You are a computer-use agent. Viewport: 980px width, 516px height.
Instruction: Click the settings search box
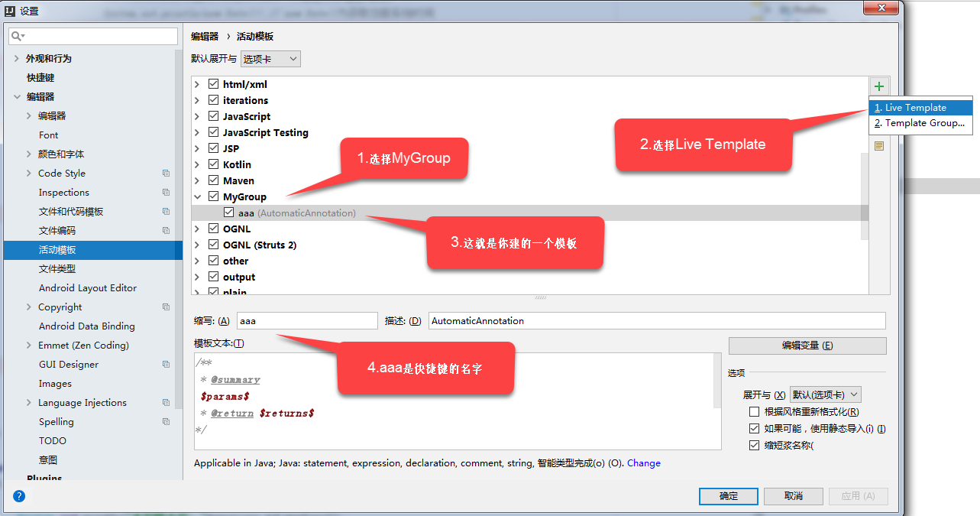click(93, 37)
